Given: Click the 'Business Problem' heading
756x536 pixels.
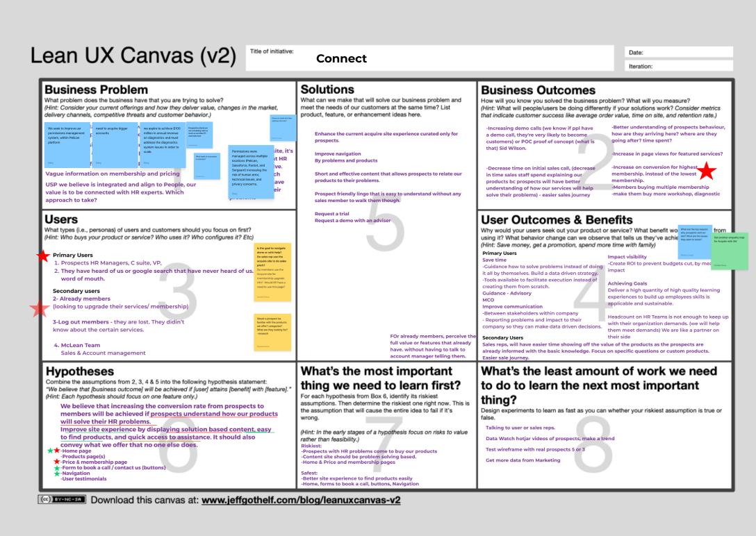Looking at the screenshot, I should tap(97, 90).
